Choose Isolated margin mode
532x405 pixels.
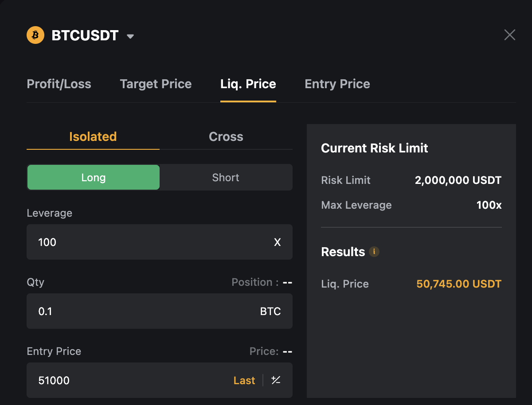coord(93,136)
